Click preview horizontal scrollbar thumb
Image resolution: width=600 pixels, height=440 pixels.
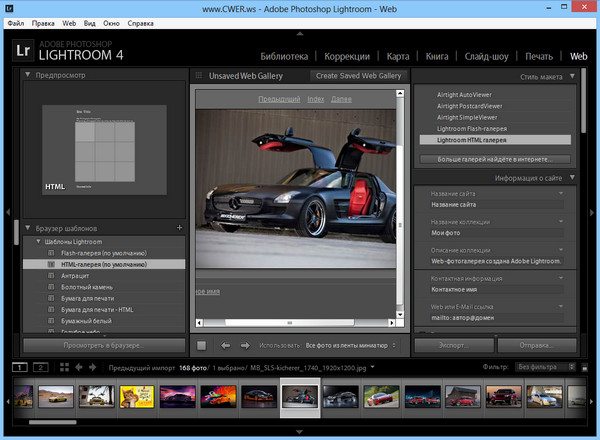290,323
